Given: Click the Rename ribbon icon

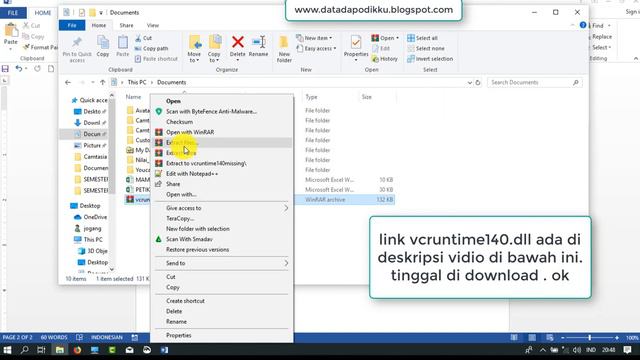Looking at the screenshot, I should pyautogui.click(x=258, y=42).
